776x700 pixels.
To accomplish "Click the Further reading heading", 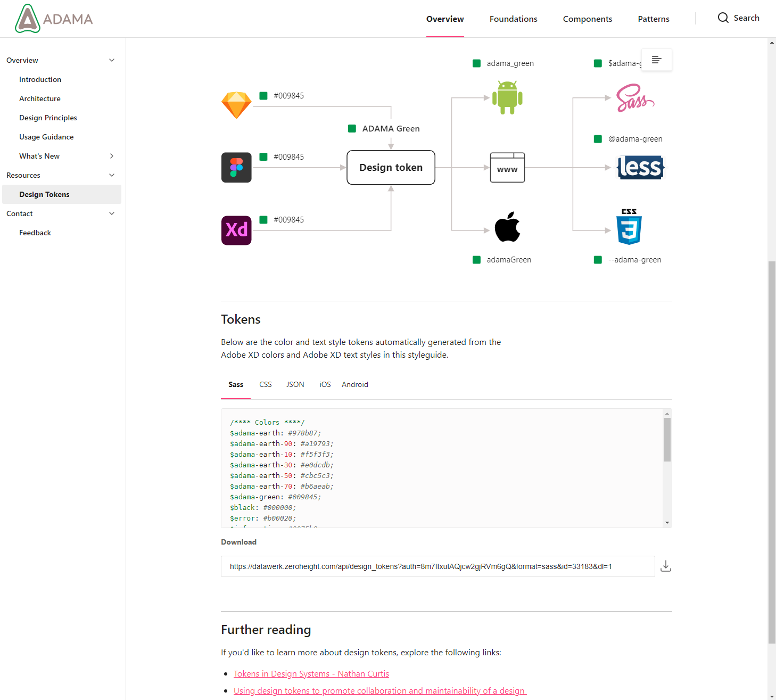I will pyautogui.click(x=266, y=630).
